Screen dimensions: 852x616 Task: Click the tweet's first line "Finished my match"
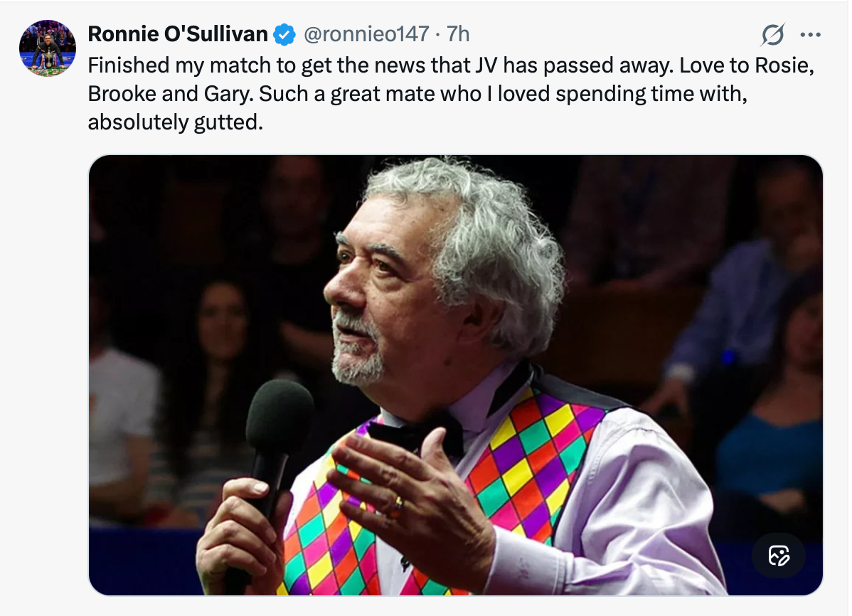click(186, 65)
